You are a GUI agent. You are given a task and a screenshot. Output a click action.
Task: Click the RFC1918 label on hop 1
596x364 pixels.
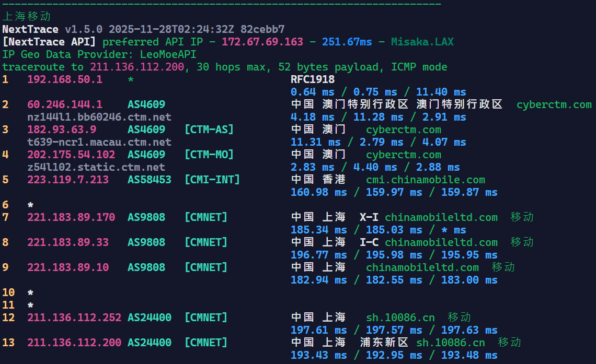point(313,79)
